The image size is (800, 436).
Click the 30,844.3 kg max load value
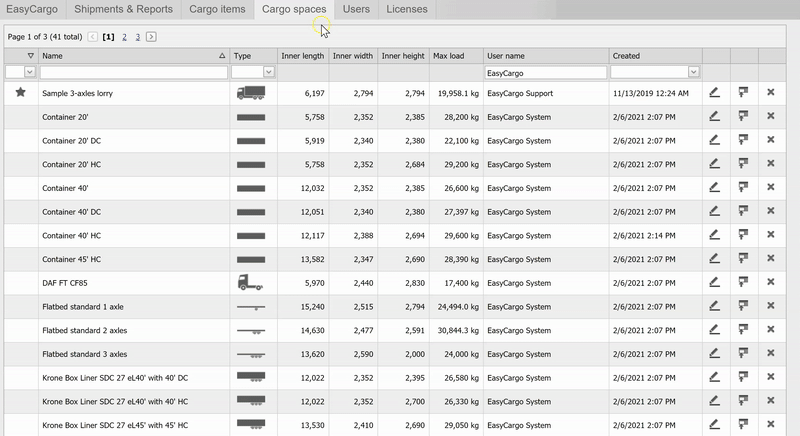(458, 330)
